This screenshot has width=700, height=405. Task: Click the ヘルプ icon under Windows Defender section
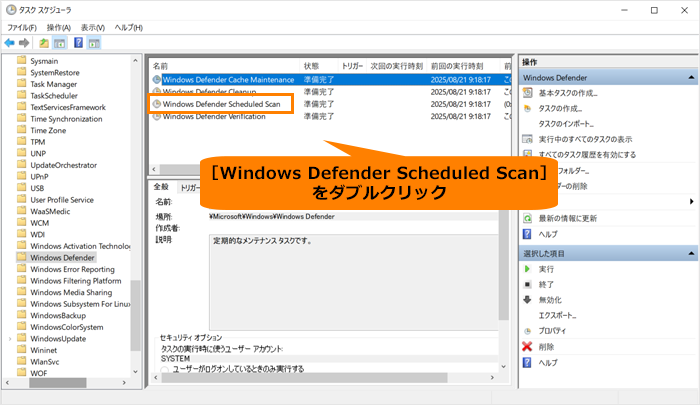pyautogui.click(x=527, y=234)
